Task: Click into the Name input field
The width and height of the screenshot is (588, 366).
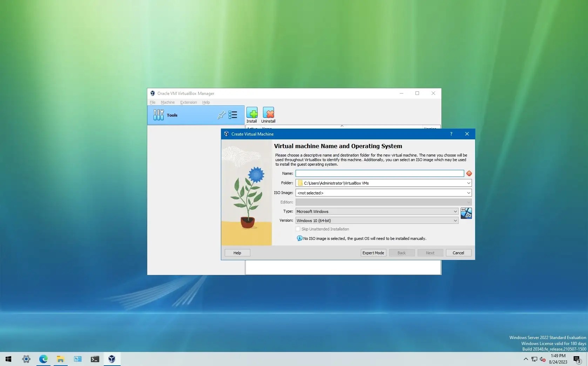Action: click(x=380, y=173)
